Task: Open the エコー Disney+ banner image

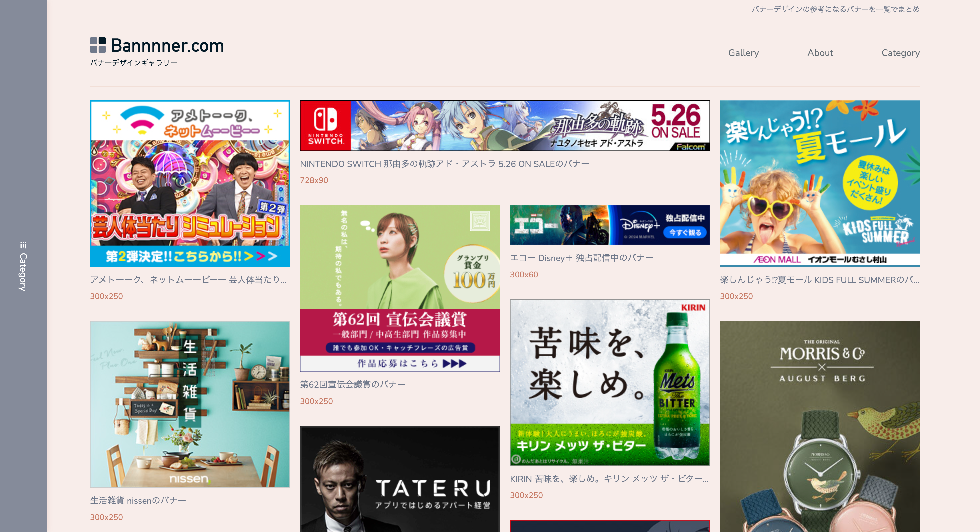Action: 609,225
